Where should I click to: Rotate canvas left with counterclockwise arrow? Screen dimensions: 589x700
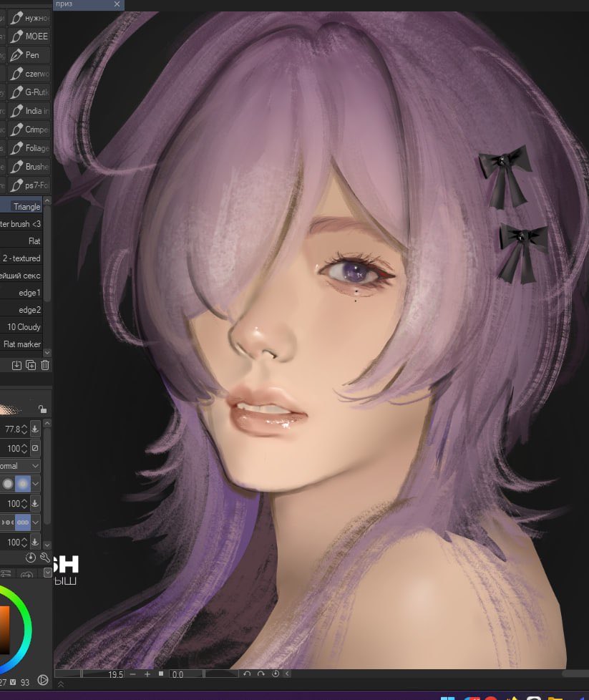coord(247,674)
